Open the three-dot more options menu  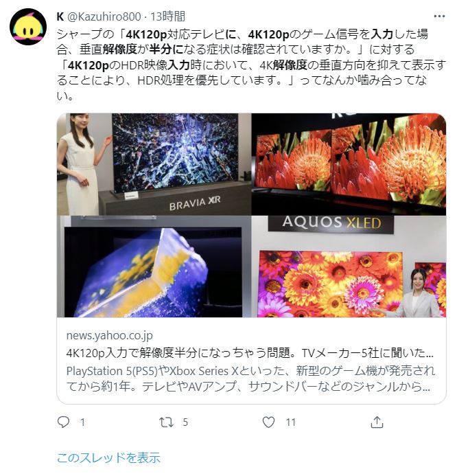click(439, 16)
